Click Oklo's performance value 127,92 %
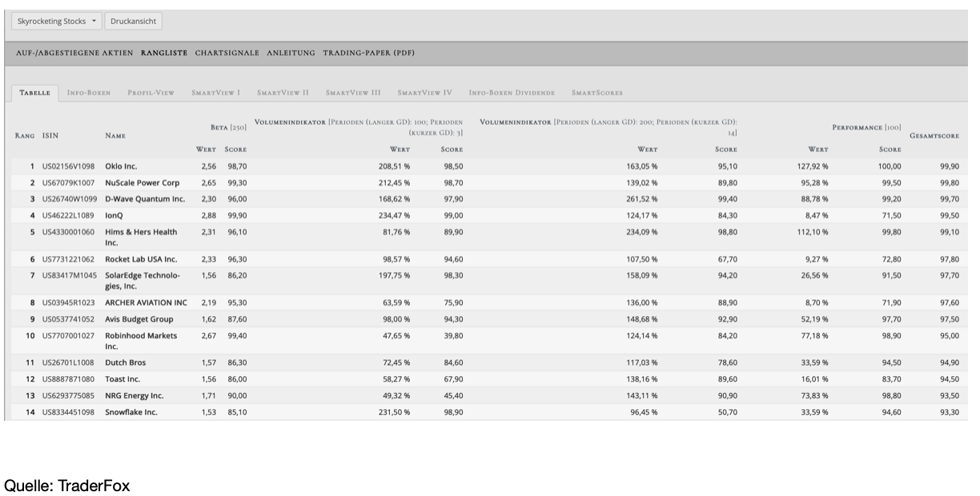 (814, 166)
